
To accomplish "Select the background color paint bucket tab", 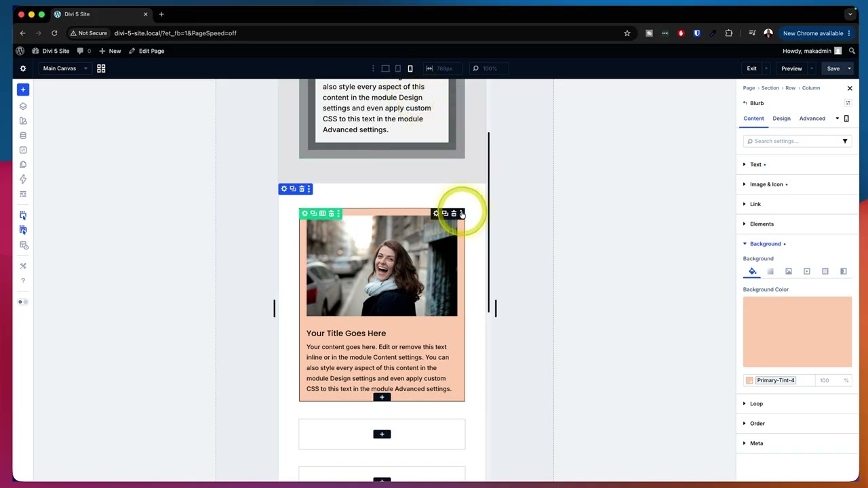I will pyautogui.click(x=752, y=271).
